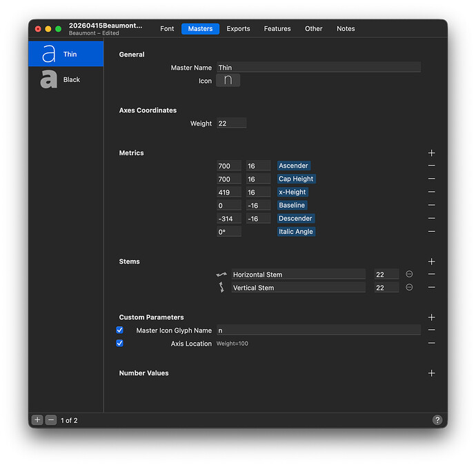The image size is (476, 465).
Task: Click the Weight axis coordinate field
Action: point(231,123)
